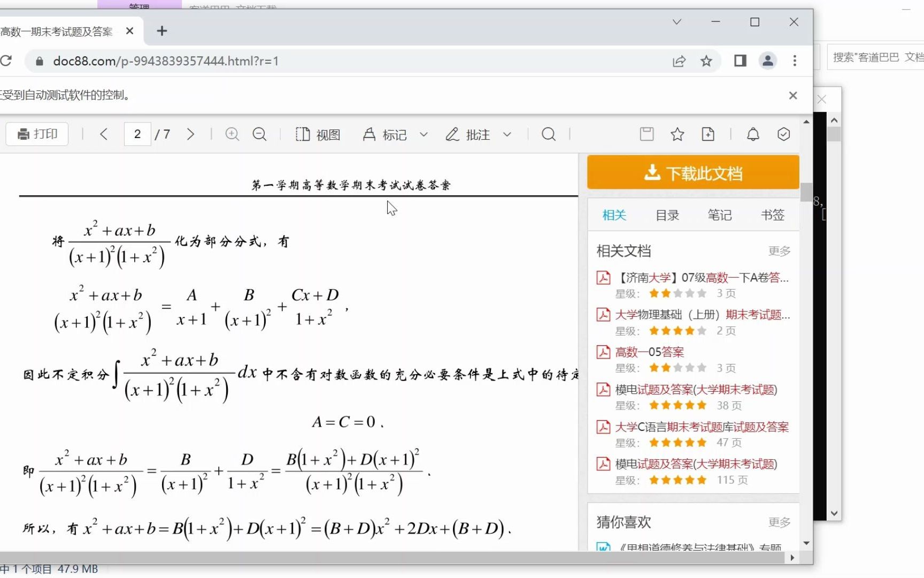Dismiss the automated test software infobar

[793, 95]
